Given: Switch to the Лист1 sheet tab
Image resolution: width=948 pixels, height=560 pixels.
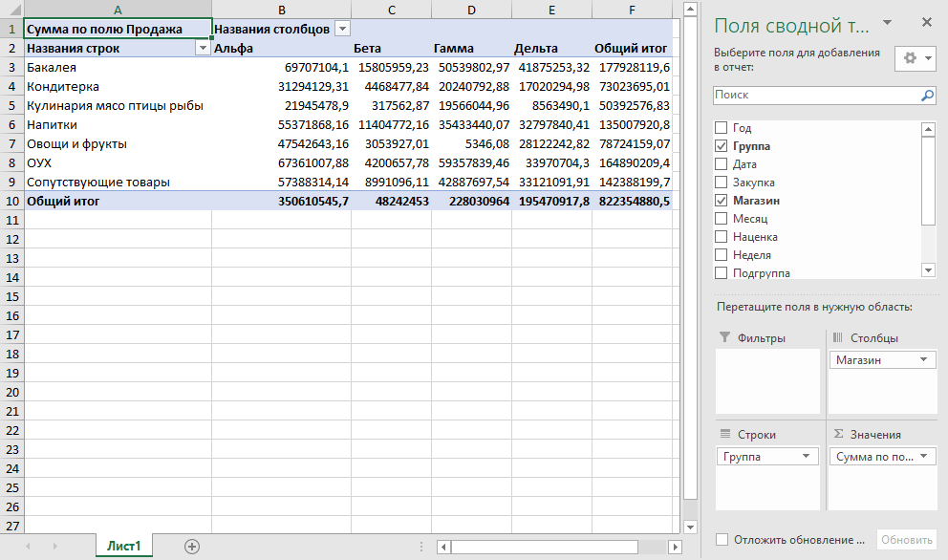Looking at the screenshot, I should tap(124, 546).
